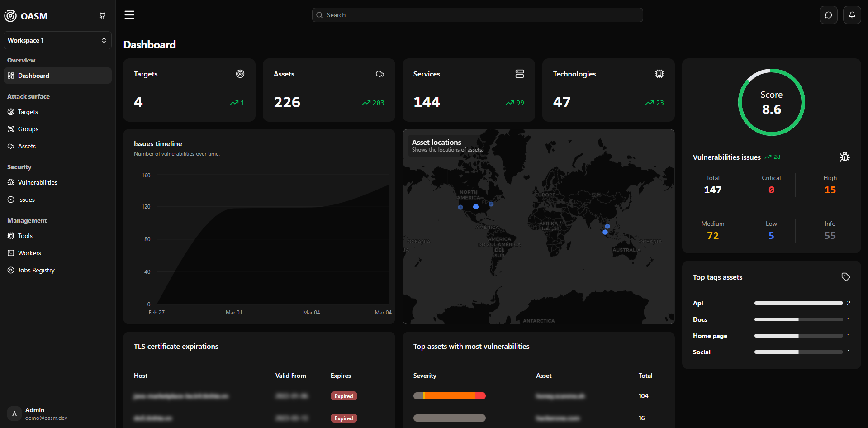This screenshot has width=868, height=428.
Task: Open chat using the speech bubble icon
Action: (828, 14)
